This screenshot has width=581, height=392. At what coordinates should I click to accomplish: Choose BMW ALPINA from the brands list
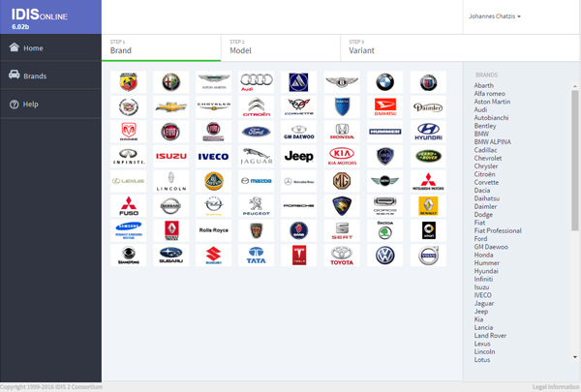[x=493, y=142]
